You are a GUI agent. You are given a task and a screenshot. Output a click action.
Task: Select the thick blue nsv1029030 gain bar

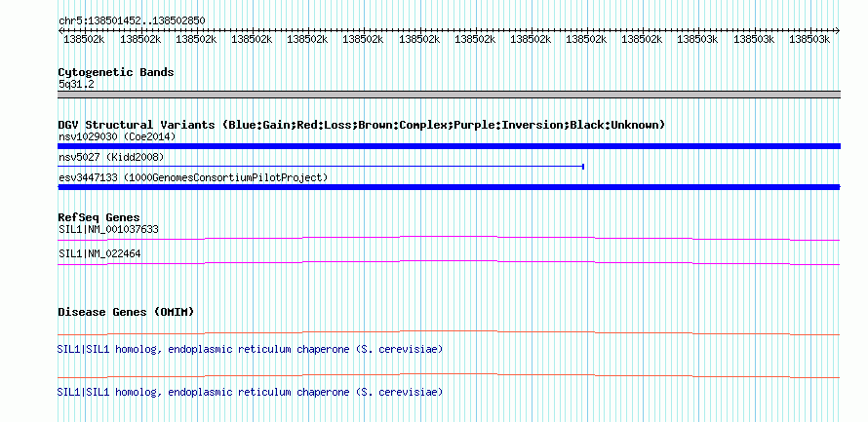[x=449, y=146]
